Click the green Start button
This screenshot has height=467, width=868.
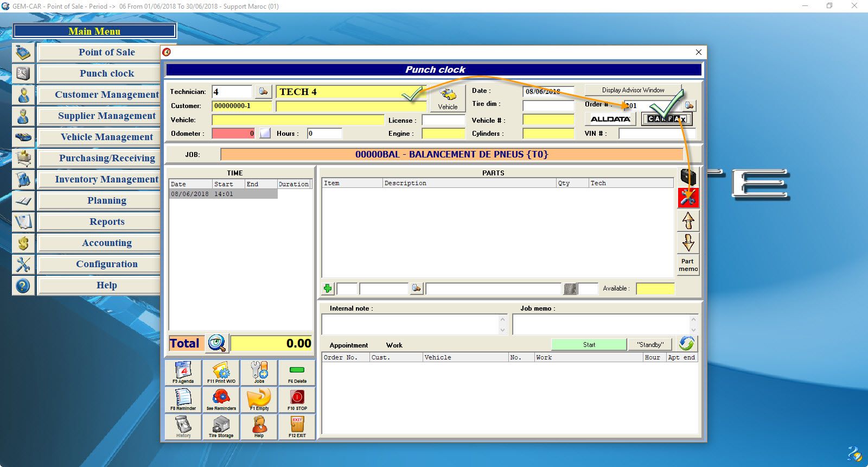(589, 345)
